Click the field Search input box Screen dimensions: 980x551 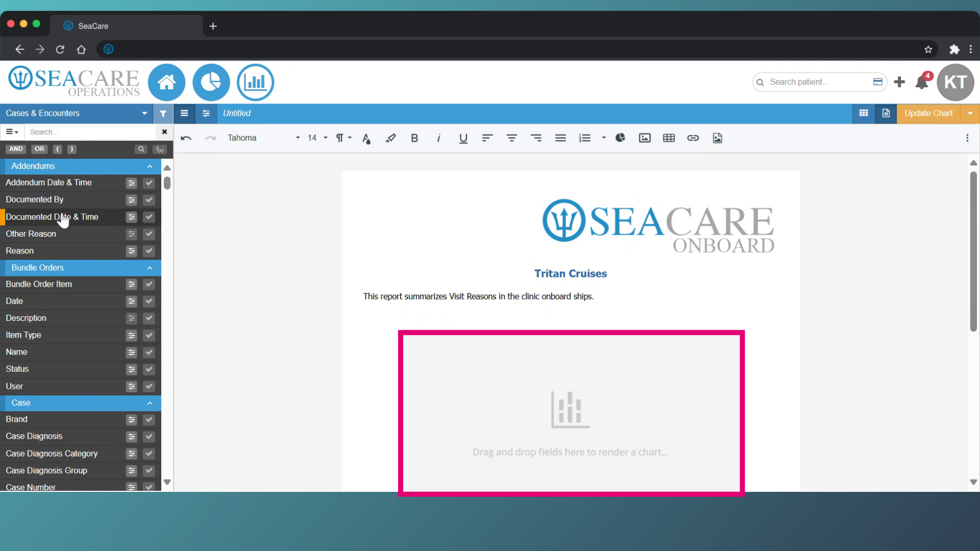[90, 132]
